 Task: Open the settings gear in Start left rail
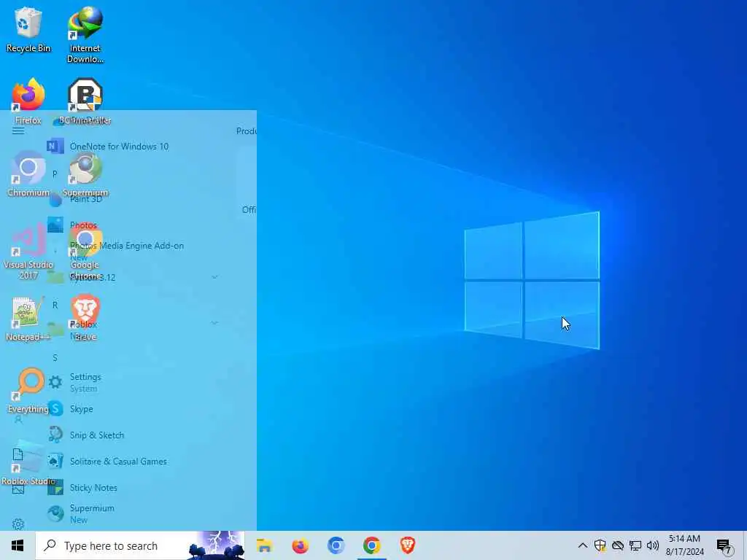(18, 524)
